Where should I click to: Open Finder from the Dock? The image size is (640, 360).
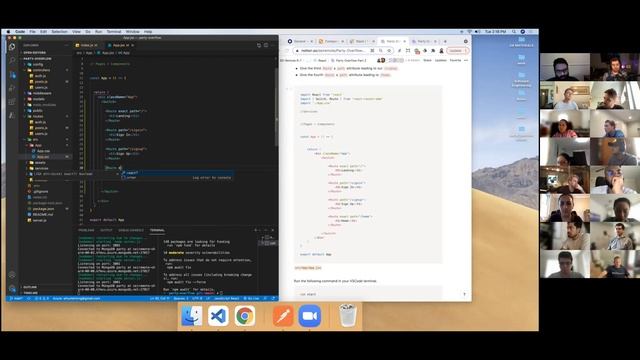pos(191,316)
